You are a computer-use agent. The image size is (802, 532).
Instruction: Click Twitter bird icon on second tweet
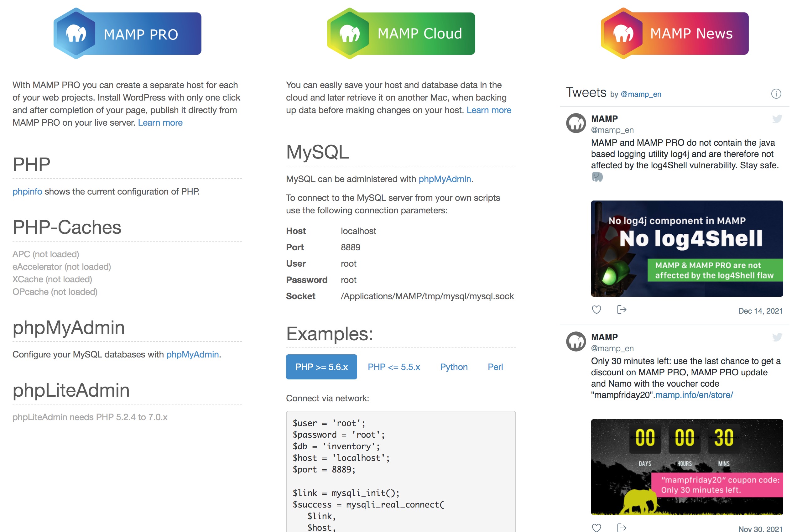(x=777, y=337)
